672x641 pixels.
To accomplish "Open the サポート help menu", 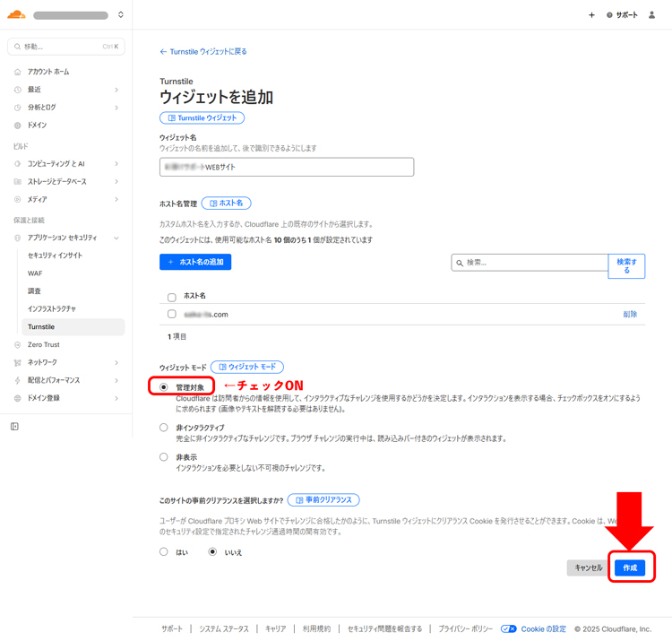I will pyautogui.click(x=622, y=15).
